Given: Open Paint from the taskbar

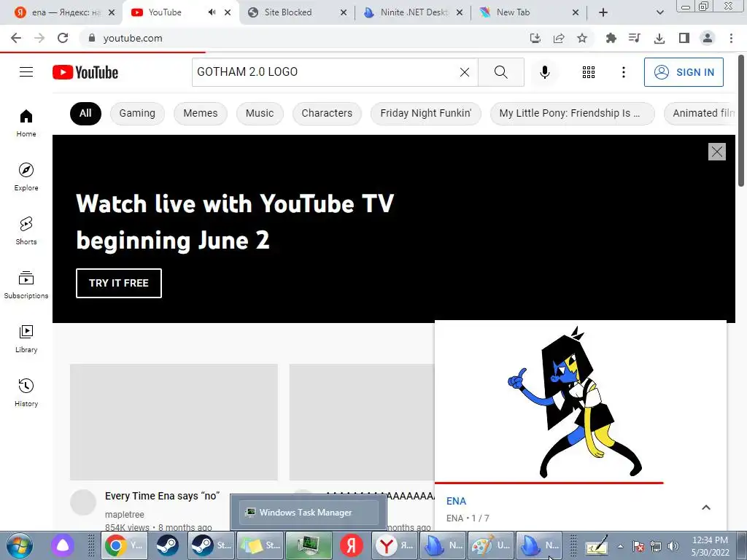Looking at the screenshot, I should 491,545.
